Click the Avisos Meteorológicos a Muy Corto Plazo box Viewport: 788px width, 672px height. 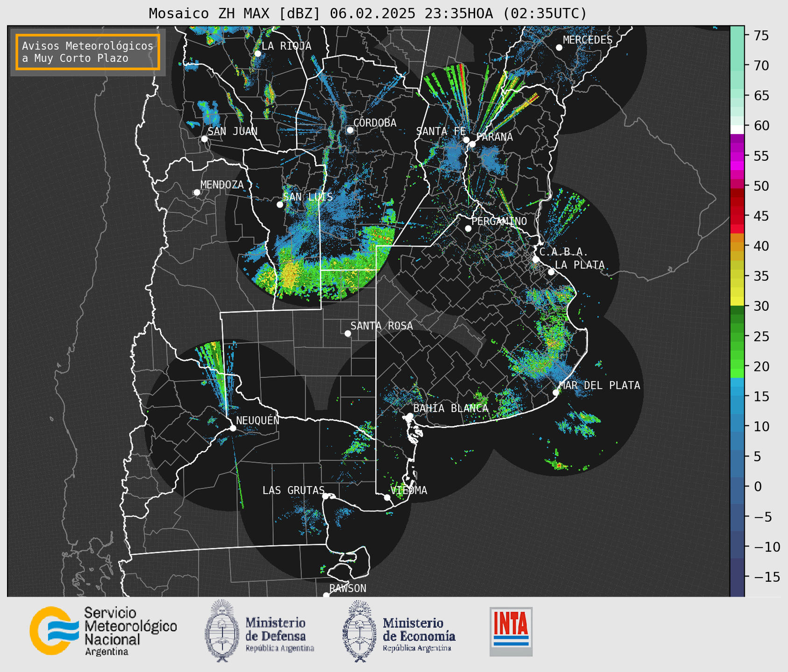pos(88,52)
